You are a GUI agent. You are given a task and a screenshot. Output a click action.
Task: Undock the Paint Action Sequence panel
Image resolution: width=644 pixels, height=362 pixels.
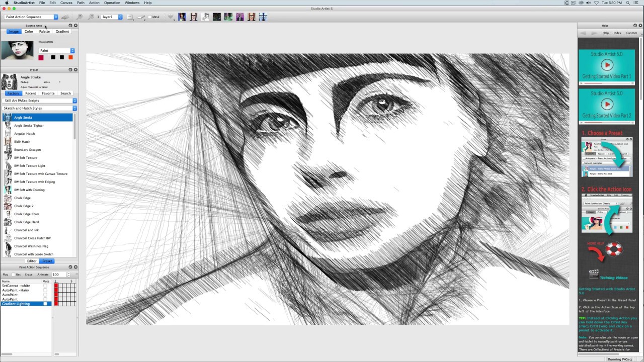pyautogui.click(x=70, y=267)
